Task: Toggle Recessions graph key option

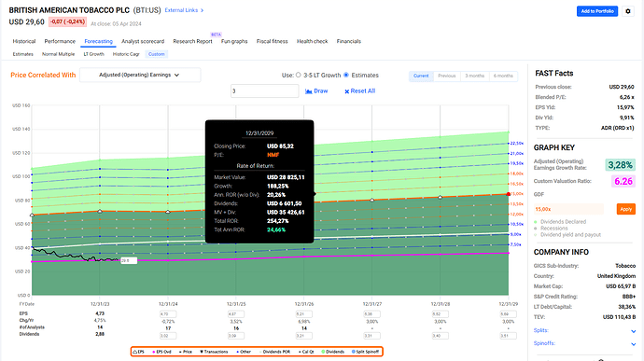Action: point(551,229)
